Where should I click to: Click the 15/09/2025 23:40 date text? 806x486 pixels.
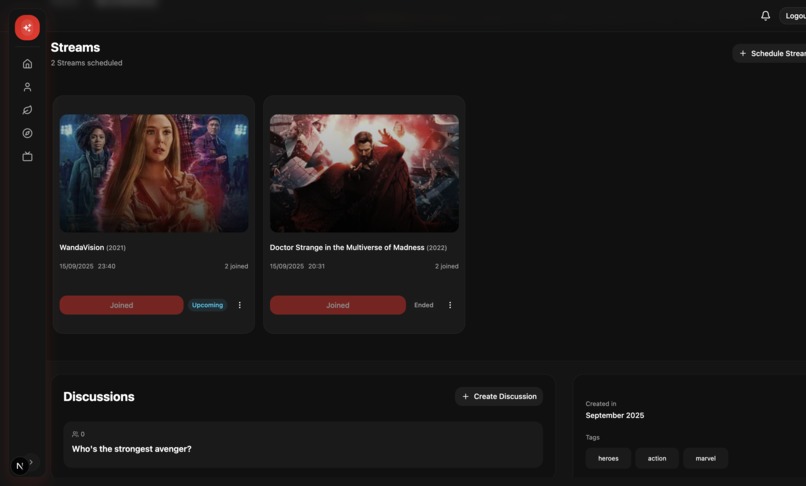(87, 266)
